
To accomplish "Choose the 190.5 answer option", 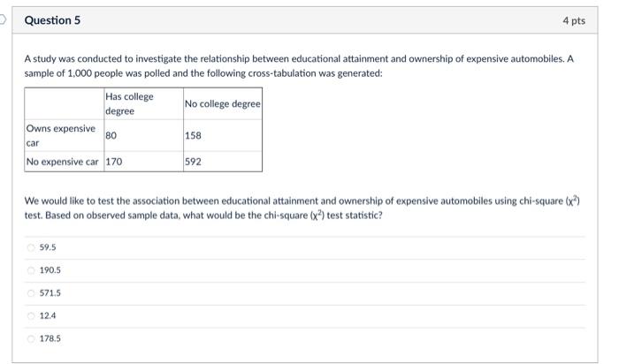I will click(31, 270).
